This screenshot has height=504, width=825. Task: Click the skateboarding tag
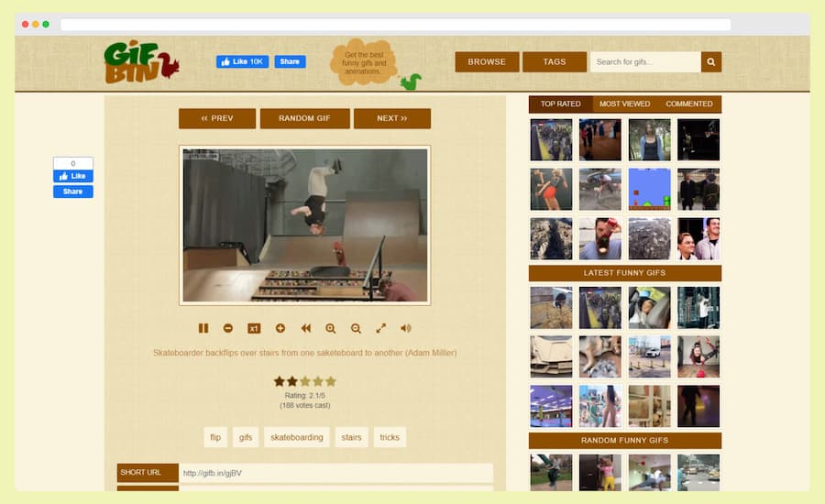coord(297,437)
